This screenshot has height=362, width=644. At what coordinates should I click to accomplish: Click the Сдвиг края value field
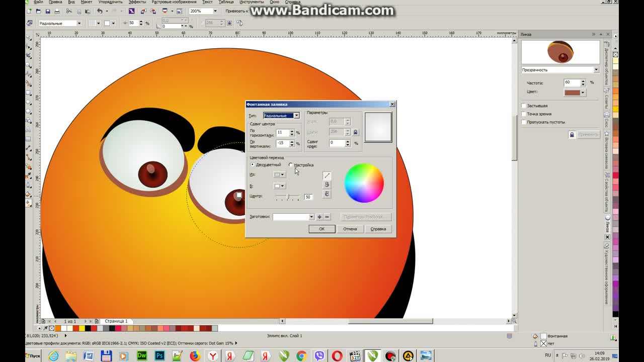pyautogui.click(x=337, y=143)
